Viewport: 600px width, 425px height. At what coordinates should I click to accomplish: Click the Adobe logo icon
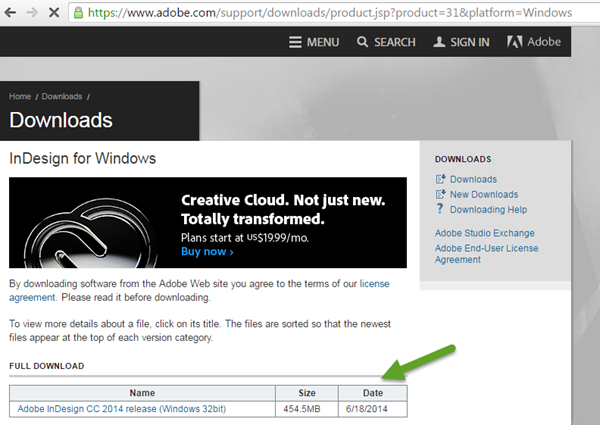tap(515, 41)
